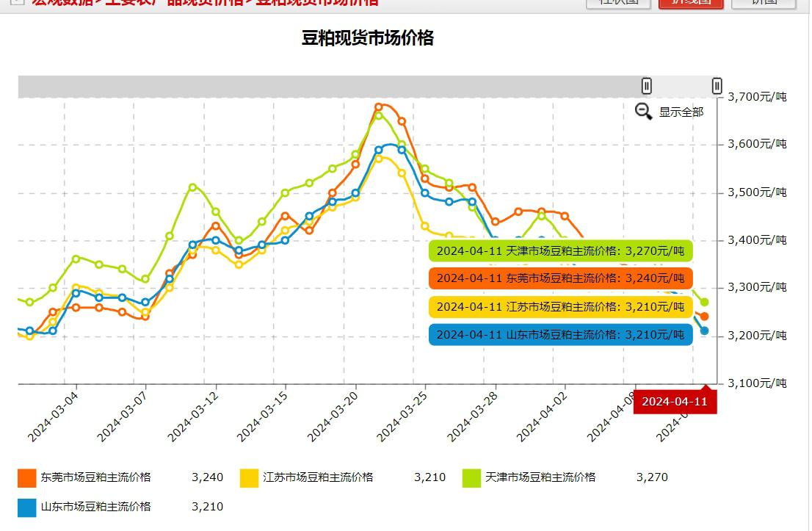Click the green 天津 3,270元/吨 tooltip
Viewport: 812px width, 531px height.
pos(561,250)
